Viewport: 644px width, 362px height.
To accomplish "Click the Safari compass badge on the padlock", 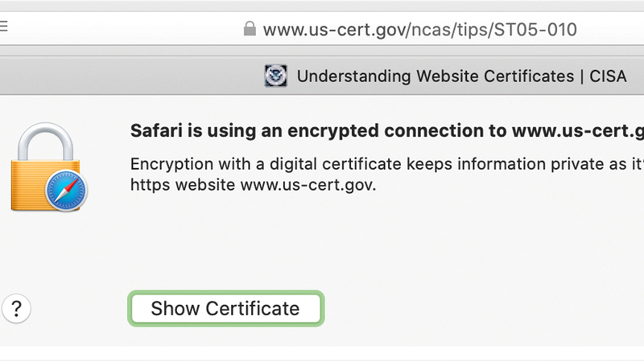I will [67, 190].
